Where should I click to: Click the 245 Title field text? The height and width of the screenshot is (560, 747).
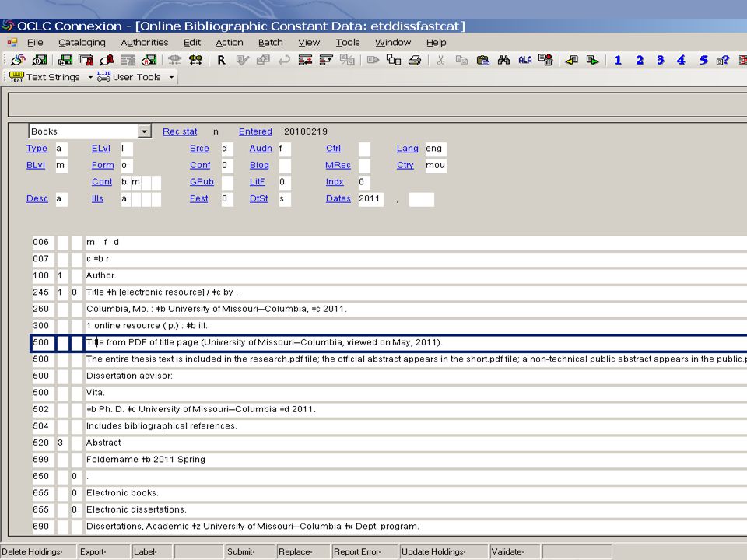pyautogui.click(x=162, y=292)
